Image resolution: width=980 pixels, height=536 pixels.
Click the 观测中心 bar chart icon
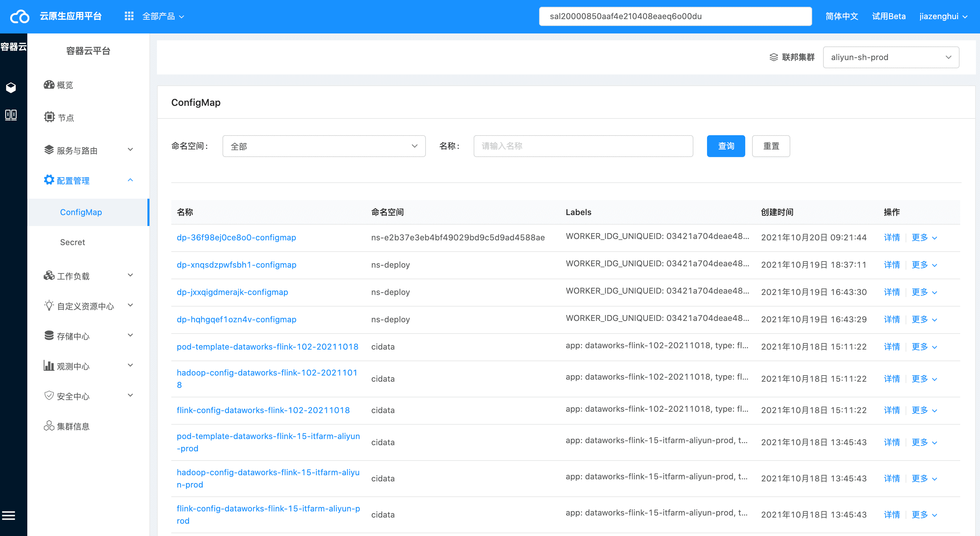49,365
